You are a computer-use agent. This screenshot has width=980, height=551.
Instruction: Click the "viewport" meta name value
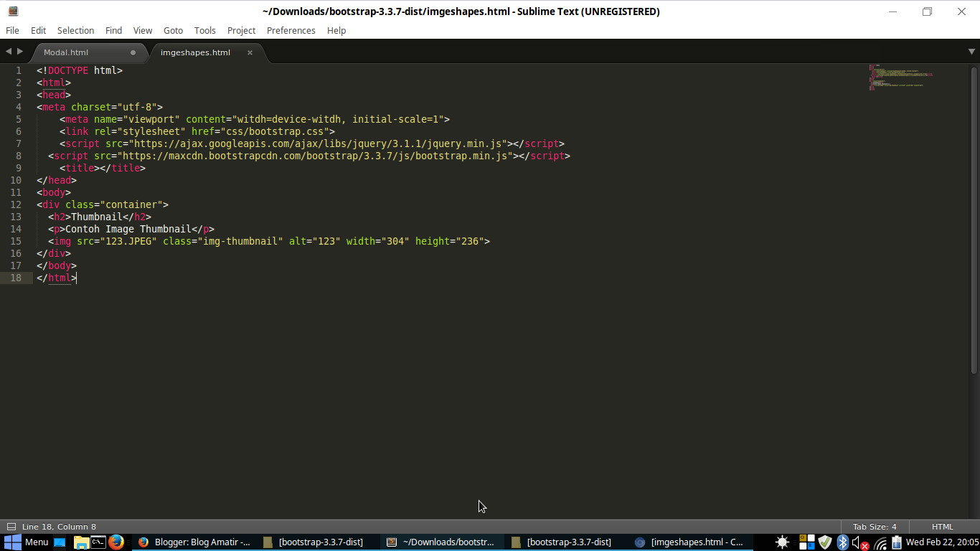click(x=151, y=119)
